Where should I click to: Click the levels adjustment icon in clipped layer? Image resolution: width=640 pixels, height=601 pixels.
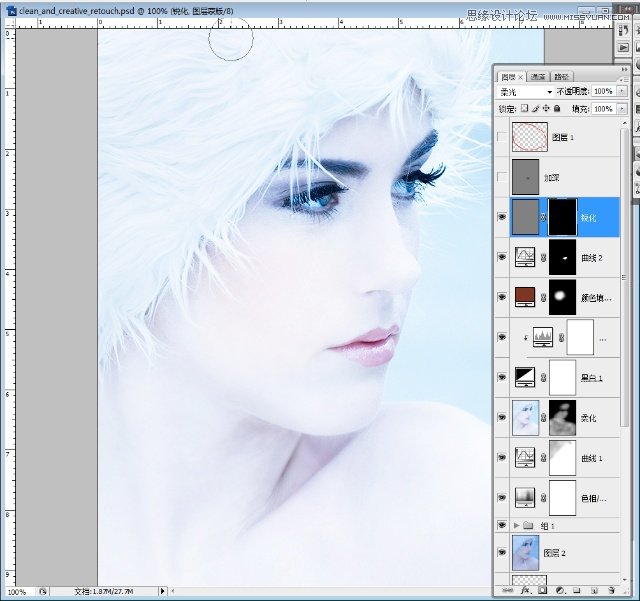coord(543,337)
